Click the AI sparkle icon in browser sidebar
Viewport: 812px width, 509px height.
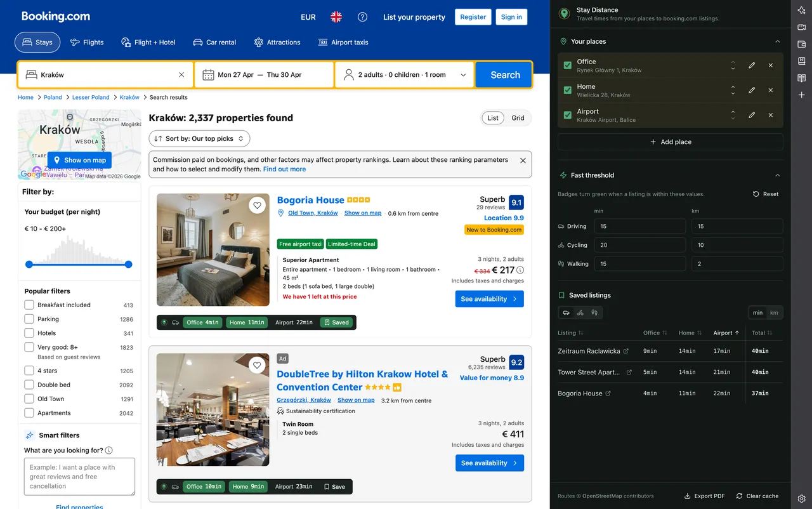click(802, 11)
